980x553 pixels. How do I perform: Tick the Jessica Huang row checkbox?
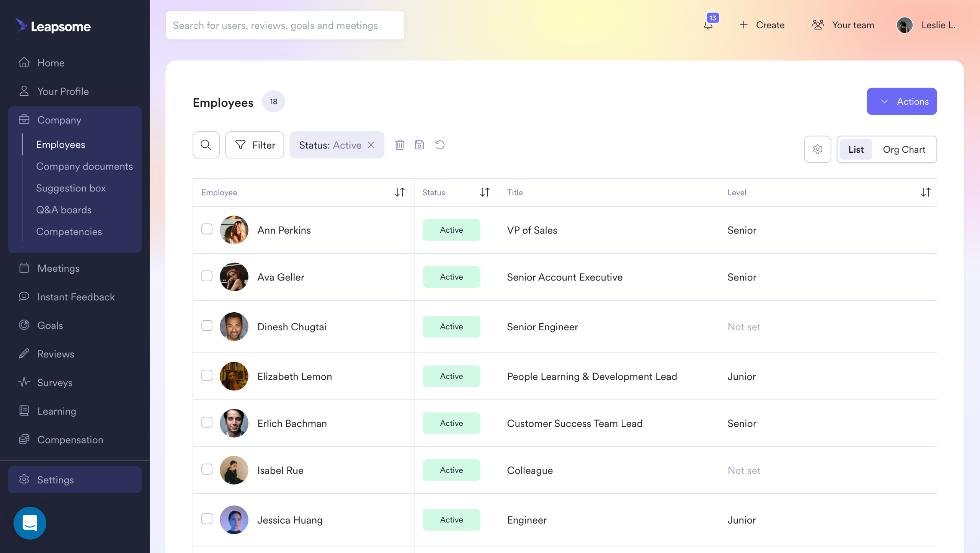point(207,519)
